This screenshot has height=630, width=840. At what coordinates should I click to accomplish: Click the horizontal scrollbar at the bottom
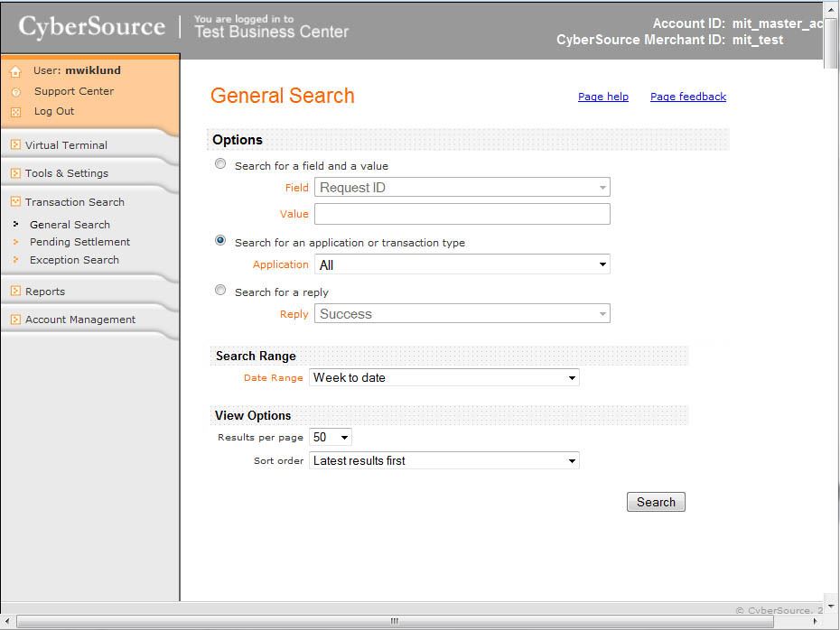point(394,621)
